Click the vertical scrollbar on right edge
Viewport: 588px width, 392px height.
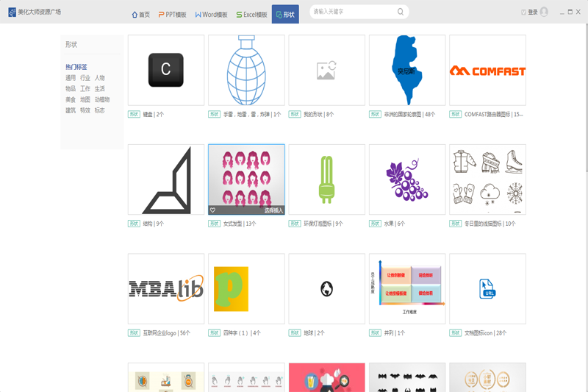tap(586, 98)
